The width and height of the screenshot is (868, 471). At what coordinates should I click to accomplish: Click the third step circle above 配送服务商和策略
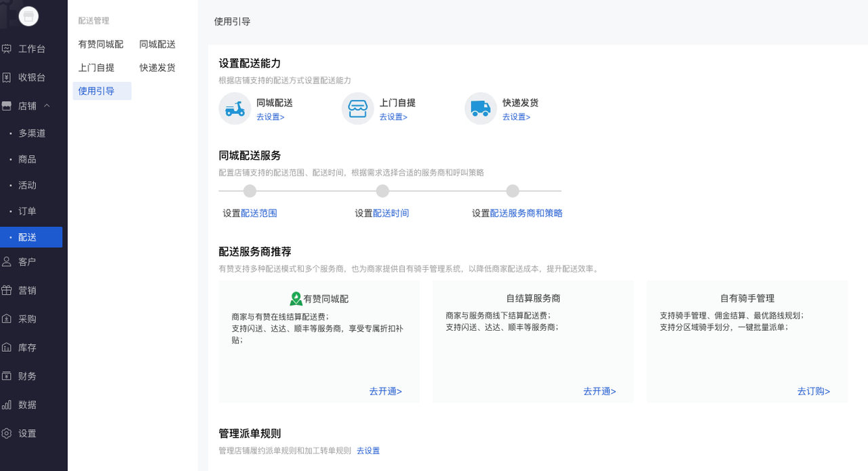513,191
